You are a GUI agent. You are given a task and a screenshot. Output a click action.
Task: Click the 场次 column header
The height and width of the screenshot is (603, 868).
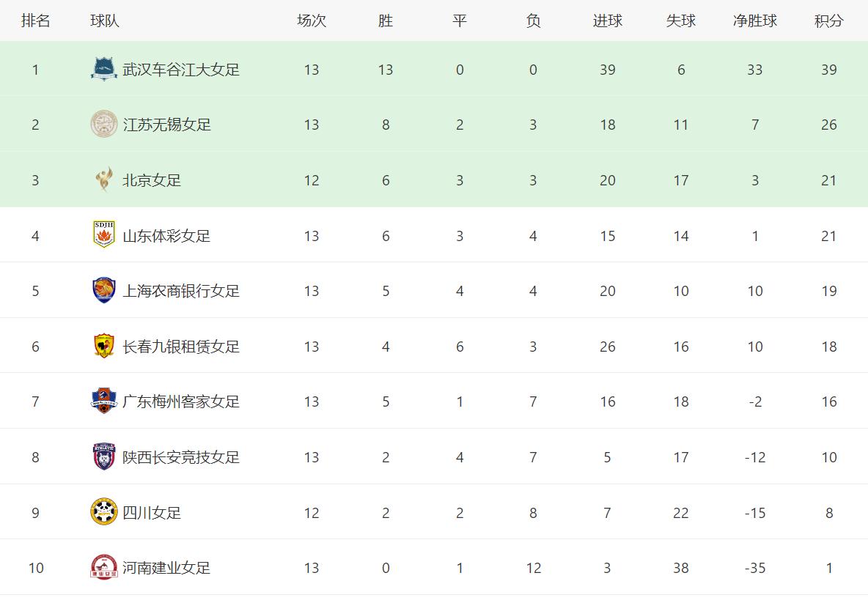(x=311, y=21)
